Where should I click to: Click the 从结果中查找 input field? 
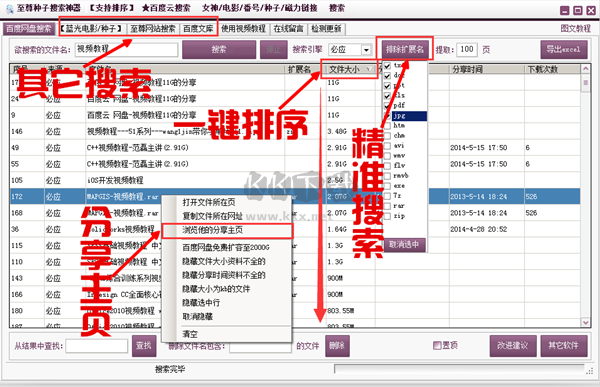coord(97,346)
